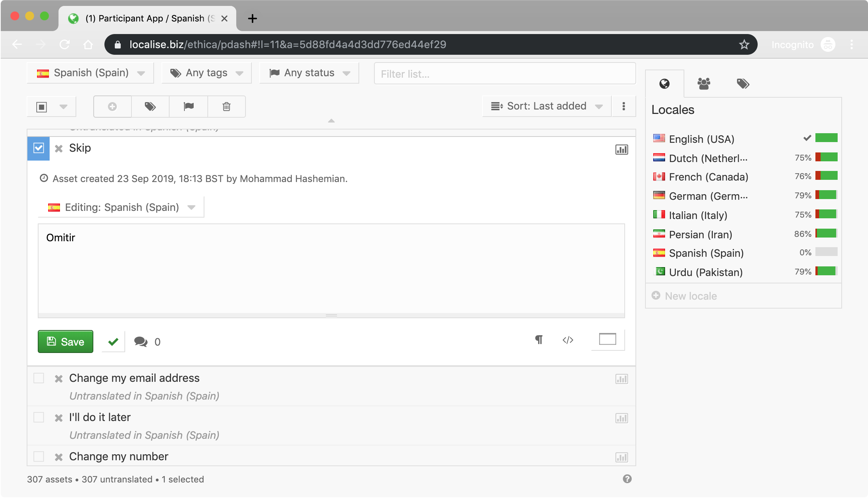Click the trash delete icon in toolbar
The width and height of the screenshot is (868, 498).
point(226,107)
